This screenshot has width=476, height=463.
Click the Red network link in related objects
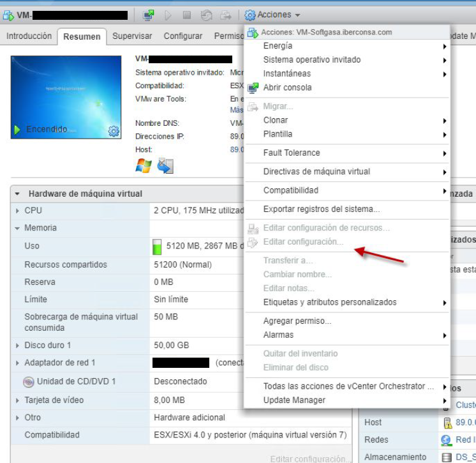point(465,440)
